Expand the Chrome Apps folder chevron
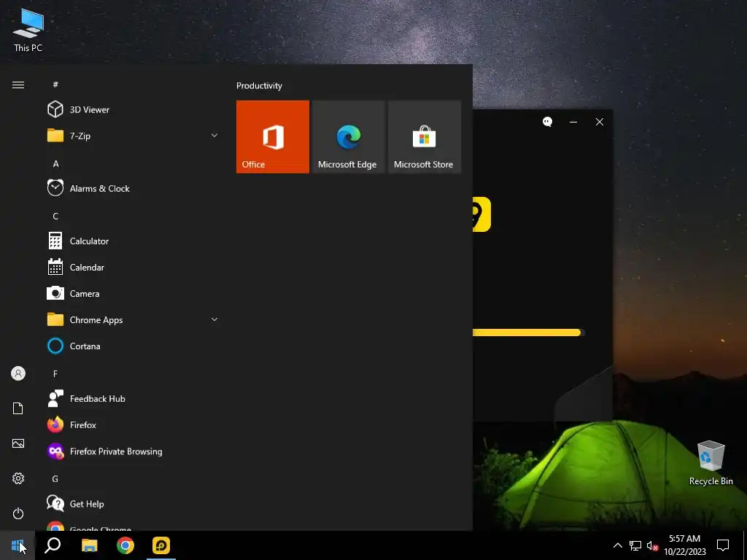The height and width of the screenshot is (560, 747). tap(214, 319)
